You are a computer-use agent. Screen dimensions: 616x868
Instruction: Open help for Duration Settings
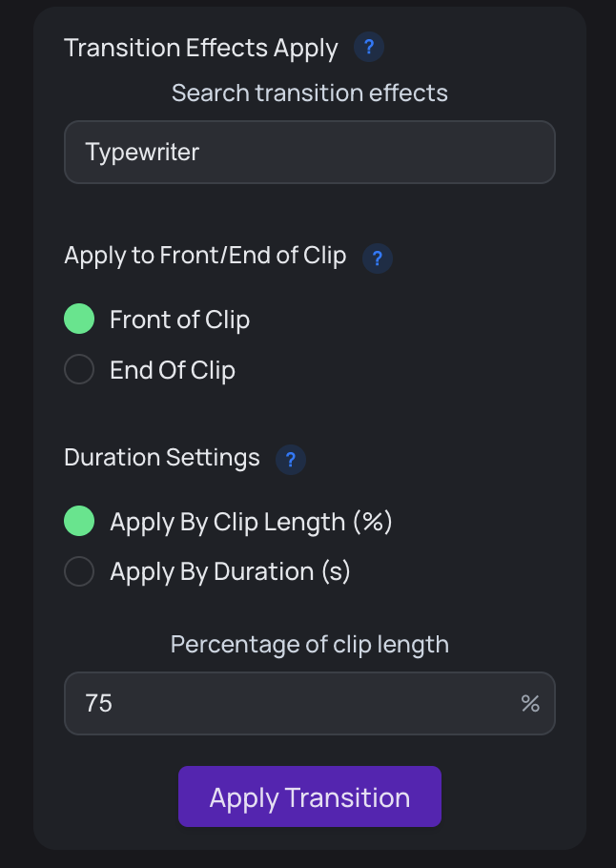[291, 460]
